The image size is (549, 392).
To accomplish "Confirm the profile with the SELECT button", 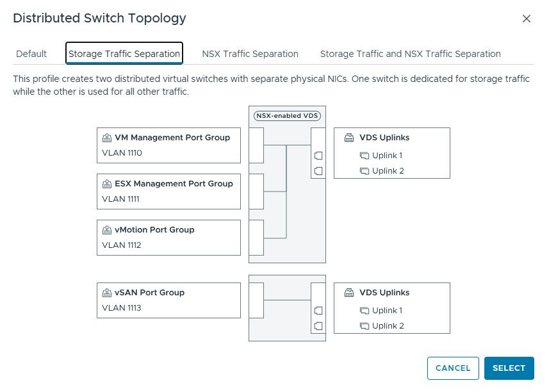I will (x=509, y=368).
